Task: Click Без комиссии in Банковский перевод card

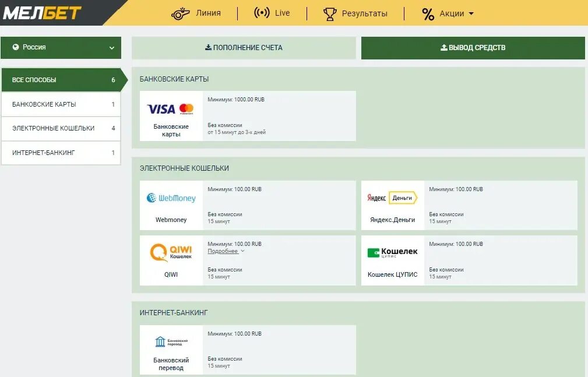Action: (225, 358)
